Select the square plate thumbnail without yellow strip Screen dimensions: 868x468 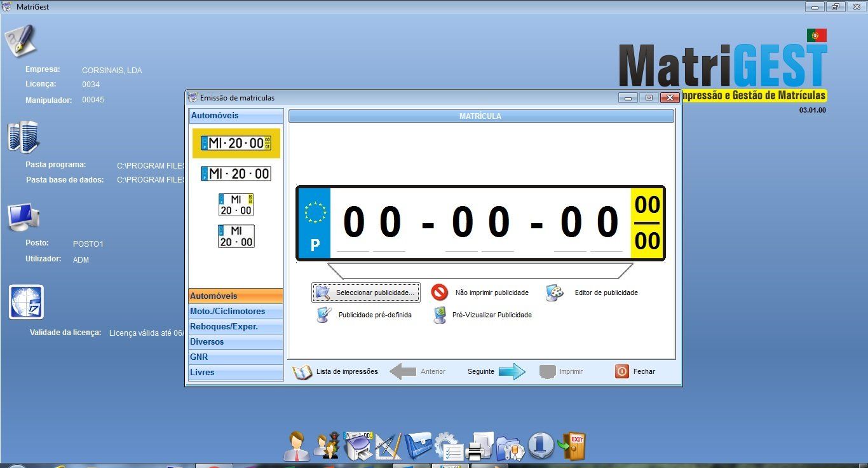[x=236, y=236]
